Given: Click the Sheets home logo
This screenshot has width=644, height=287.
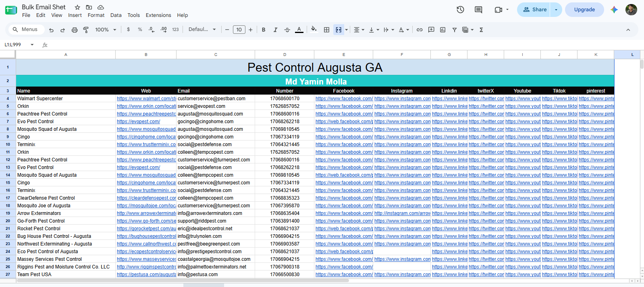Looking at the screenshot, I should (x=11, y=10).
